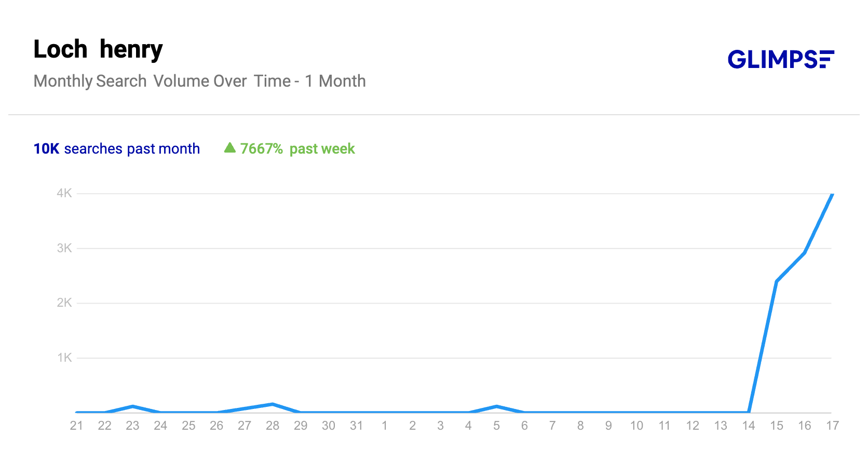Click the 21 label on the x-axis
The width and height of the screenshot is (868, 465).
(x=76, y=426)
